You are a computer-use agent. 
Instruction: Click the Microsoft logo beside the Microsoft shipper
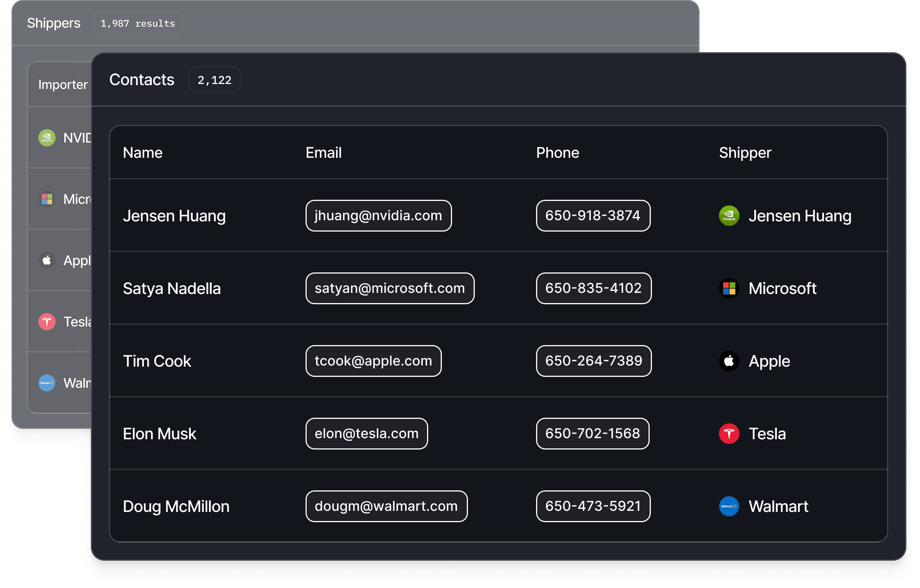[729, 288]
